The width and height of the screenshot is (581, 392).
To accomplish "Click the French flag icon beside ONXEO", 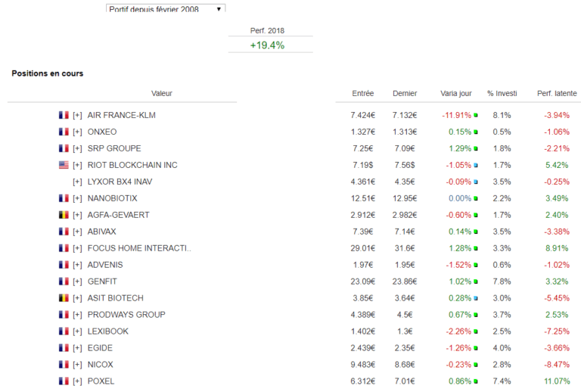I will [64, 132].
